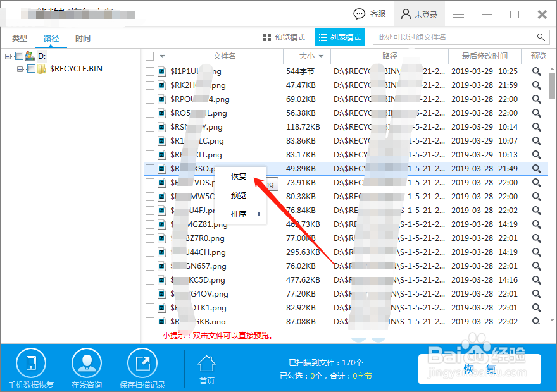557x392 pixels.
Task: Select the 462.73KB file row size
Action: tap(303, 224)
